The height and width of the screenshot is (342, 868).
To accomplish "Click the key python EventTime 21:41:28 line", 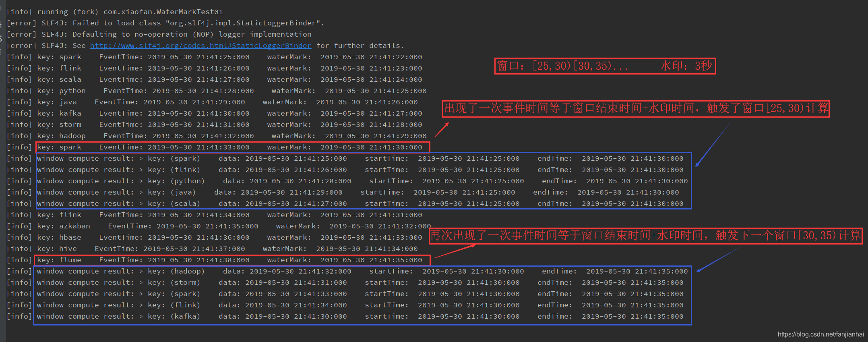I will pyautogui.click(x=217, y=91).
